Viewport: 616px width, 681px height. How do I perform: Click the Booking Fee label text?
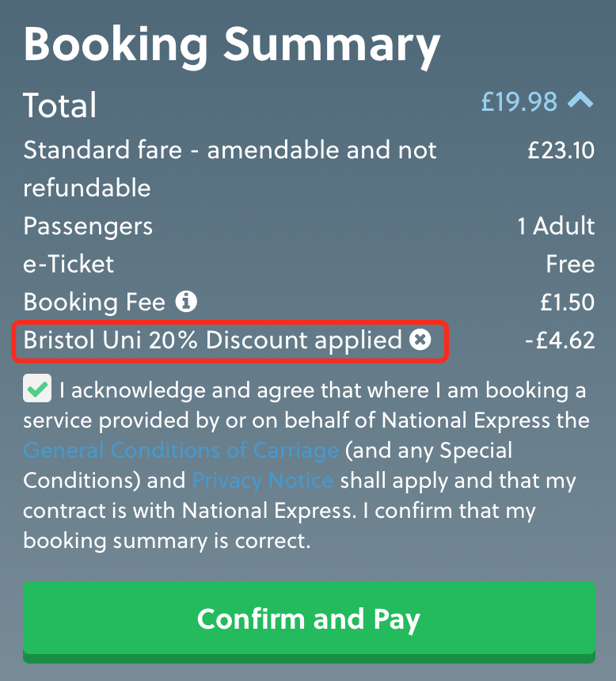pyautogui.click(x=94, y=302)
